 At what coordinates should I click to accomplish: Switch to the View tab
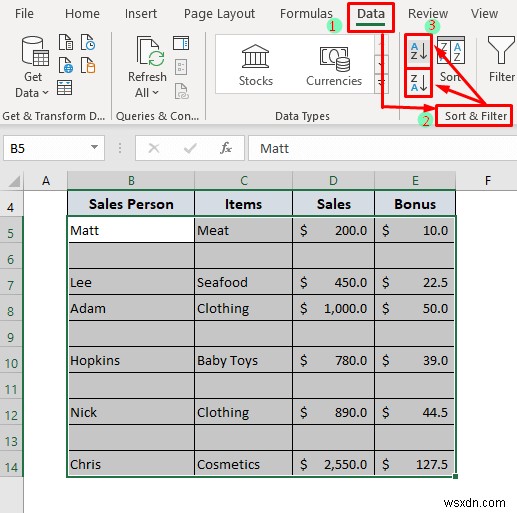coord(484,14)
